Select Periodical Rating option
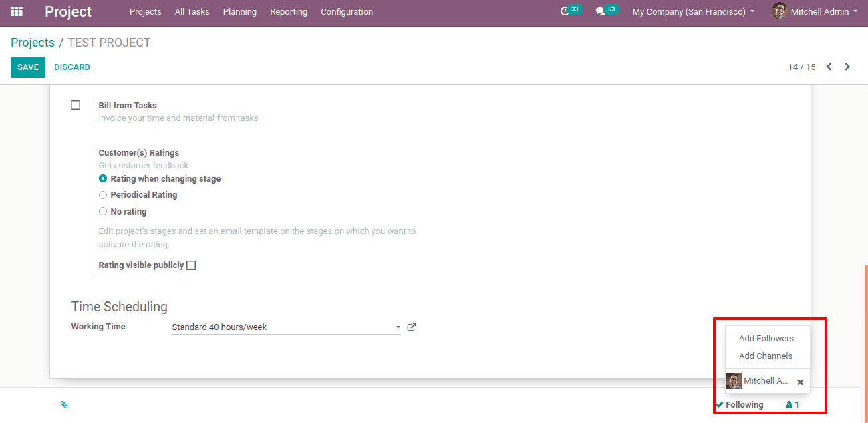This screenshot has height=423, width=868. [103, 195]
